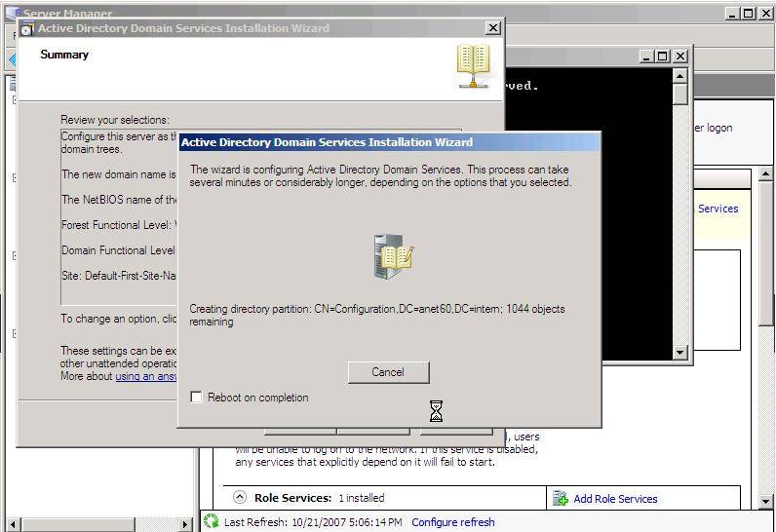Click the Site: Default-First-Site line in the summary box
This screenshot has width=776, height=532.
pos(119,276)
